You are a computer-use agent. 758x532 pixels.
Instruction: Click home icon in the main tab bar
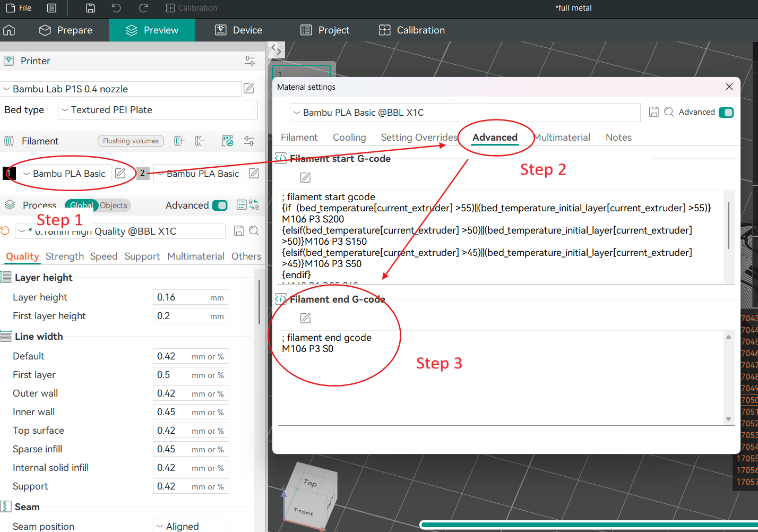[9, 30]
